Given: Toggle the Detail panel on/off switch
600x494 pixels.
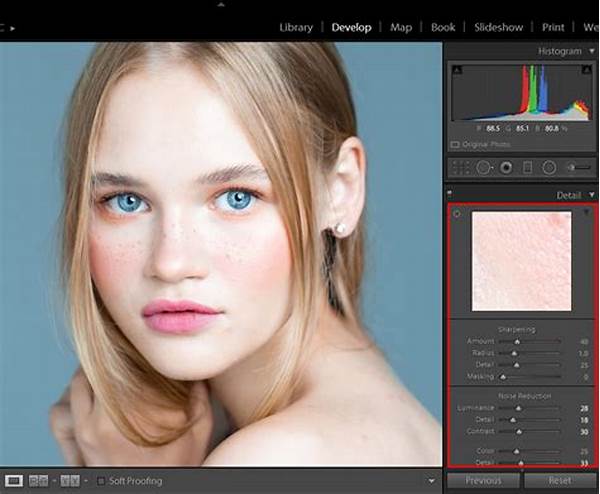Looking at the screenshot, I should pos(449,194).
